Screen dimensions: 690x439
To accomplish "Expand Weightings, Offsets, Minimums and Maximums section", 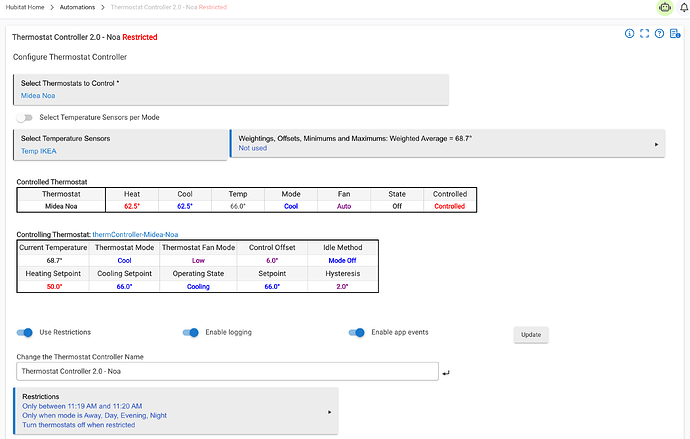I will tap(448, 143).
